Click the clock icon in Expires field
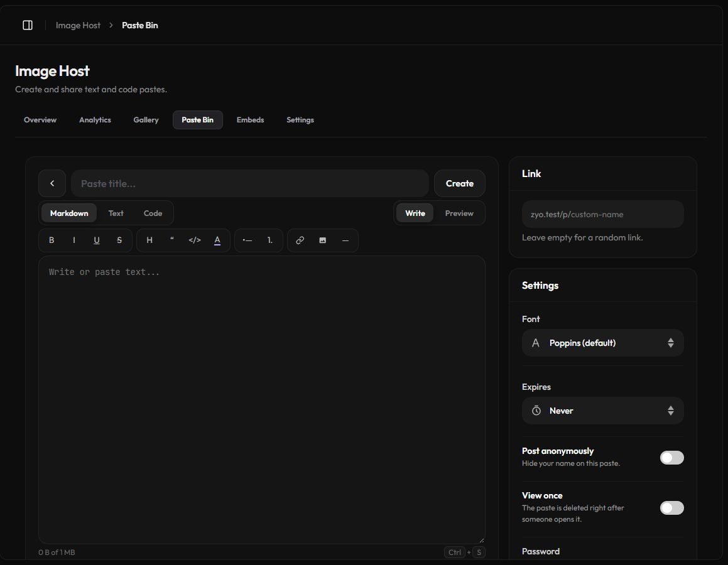The width and height of the screenshot is (728, 565). [x=536, y=411]
